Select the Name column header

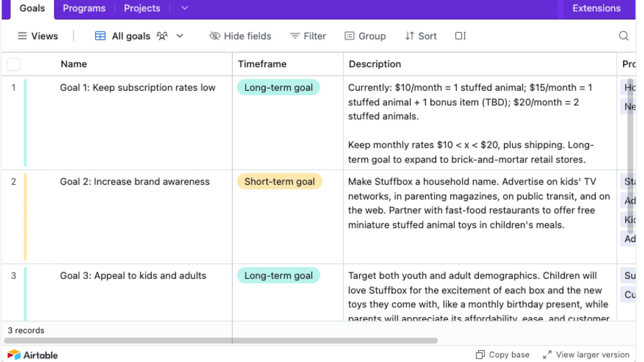click(74, 64)
